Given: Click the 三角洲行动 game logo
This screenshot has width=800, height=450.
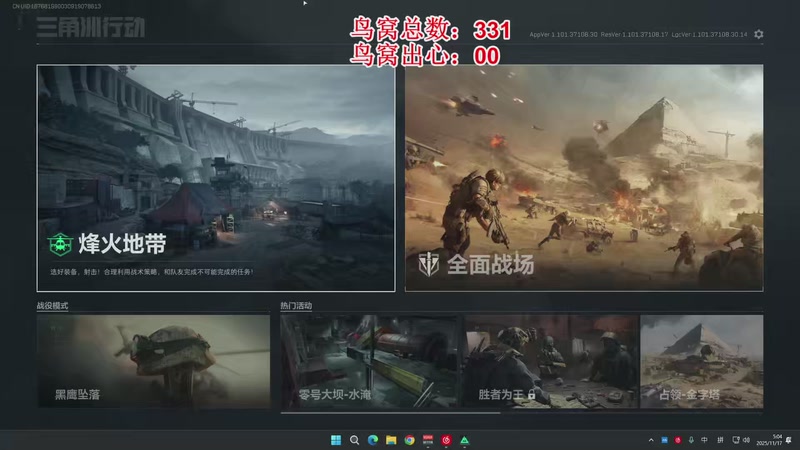Looking at the screenshot, I should (91, 27).
